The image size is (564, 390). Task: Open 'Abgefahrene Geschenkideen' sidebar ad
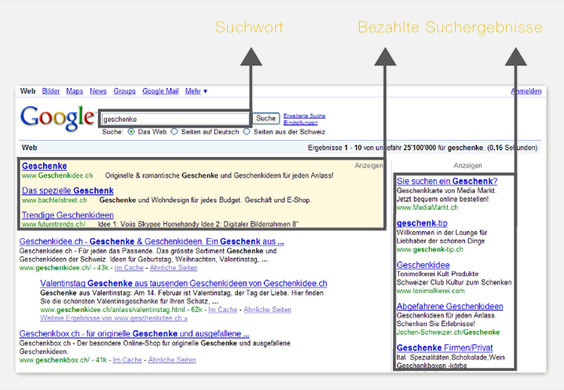(x=450, y=307)
